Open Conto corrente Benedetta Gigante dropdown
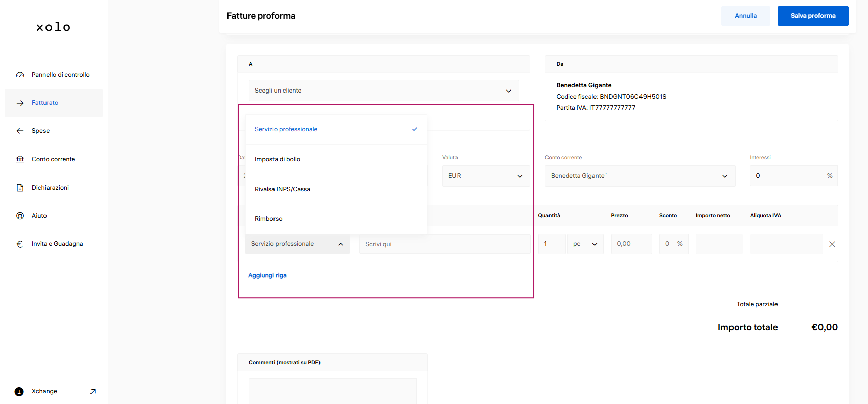 (x=640, y=176)
